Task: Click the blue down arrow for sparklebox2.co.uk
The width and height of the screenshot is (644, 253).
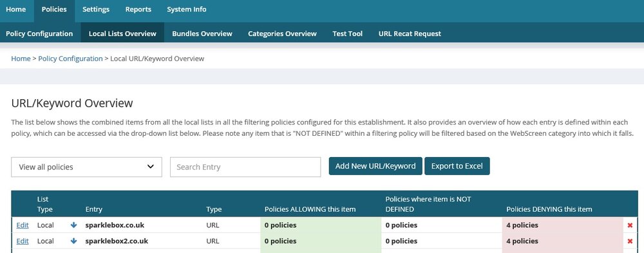Action: pyautogui.click(x=74, y=241)
